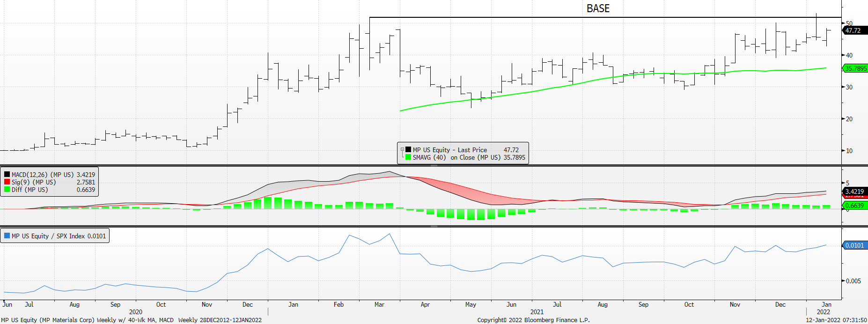The height and width of the screenshot is (324, 868).
Task: Select 'Sig(9) (MP US)' legend text
Action: click(34, 182)
